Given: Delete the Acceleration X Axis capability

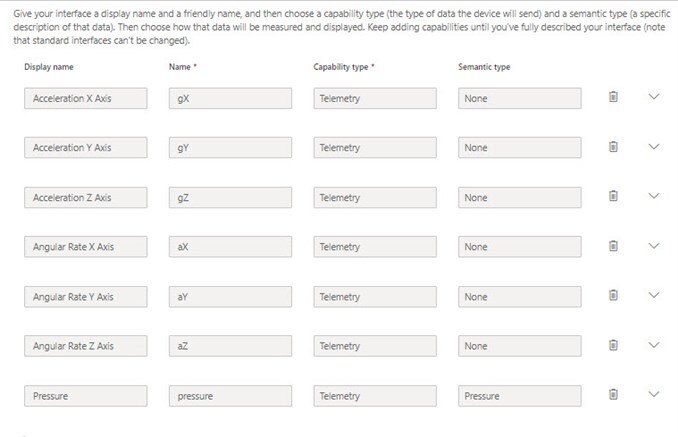Looking at the screenshot, I should click(x=613, y=97).
